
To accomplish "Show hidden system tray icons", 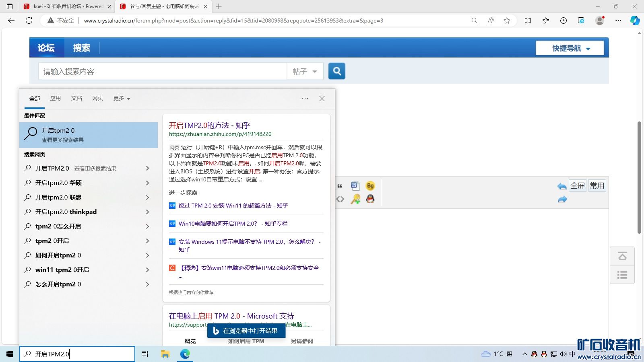I will [524, 354].
